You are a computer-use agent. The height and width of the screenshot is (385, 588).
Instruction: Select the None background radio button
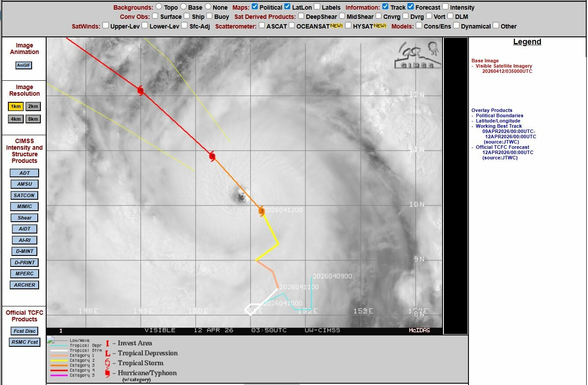208,7
